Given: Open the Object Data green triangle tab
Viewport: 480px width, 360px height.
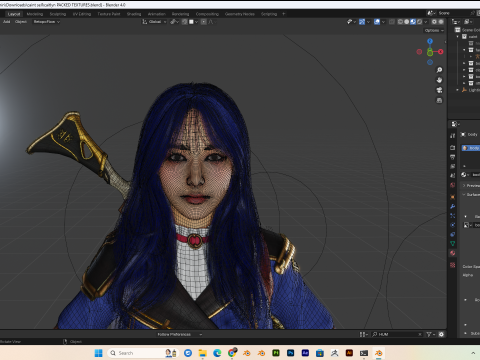Looking at the screenshot, I should click(x=452, y=244).
